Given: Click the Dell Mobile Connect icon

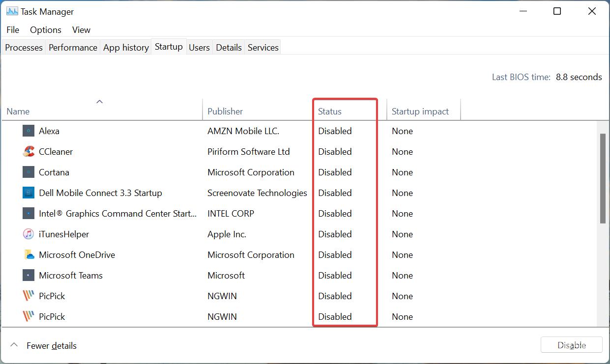Looking at the screenshot, I should point(29,193).
